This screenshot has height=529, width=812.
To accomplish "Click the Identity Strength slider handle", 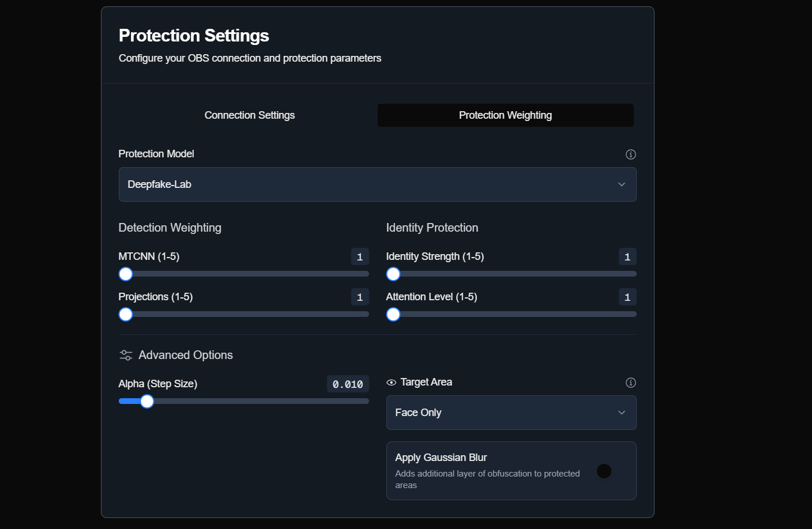I will tap(393, 274).
